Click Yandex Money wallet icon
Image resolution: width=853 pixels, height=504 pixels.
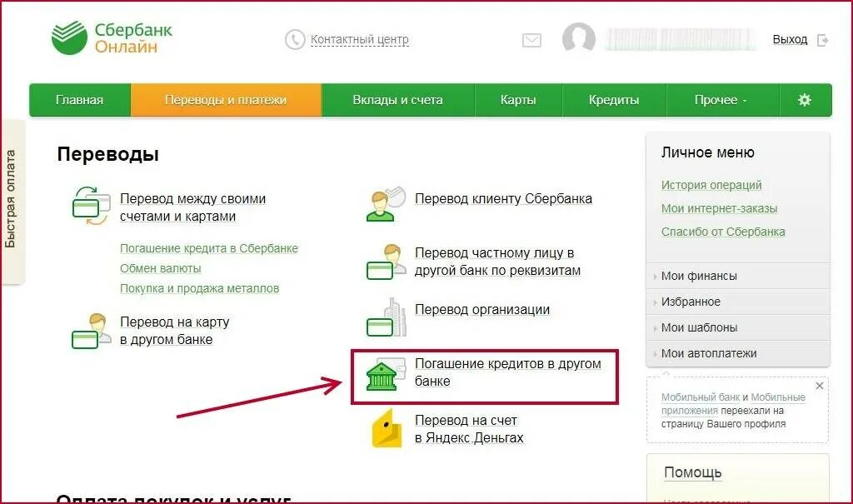[387, 428]
